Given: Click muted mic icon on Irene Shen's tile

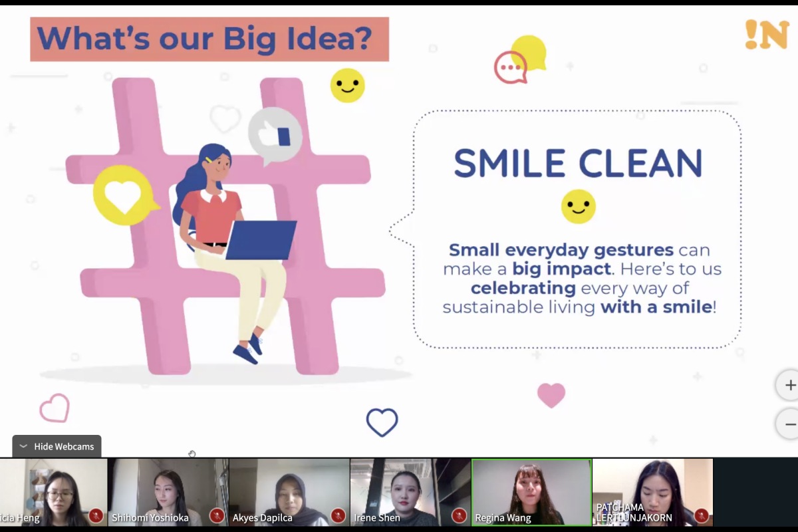Looking at the screenshot, I should coord(459,515).
